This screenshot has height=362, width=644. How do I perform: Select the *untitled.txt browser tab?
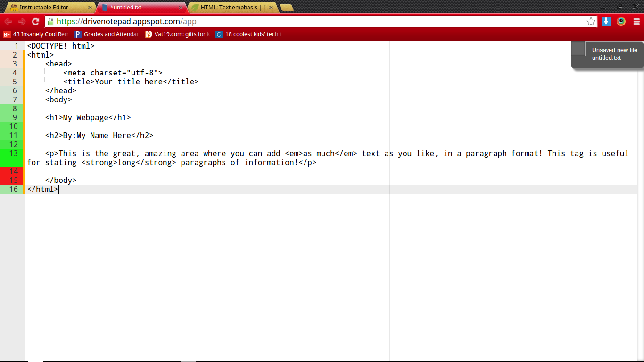tap(141, 8)
